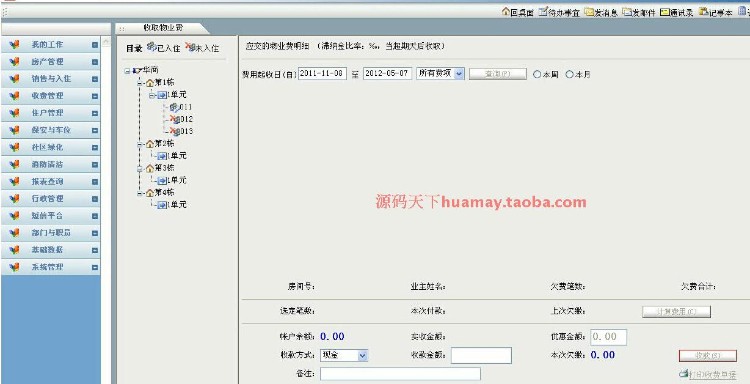
Task: Open the 记事本 notepad tool
Action: (x=716, y=12)
